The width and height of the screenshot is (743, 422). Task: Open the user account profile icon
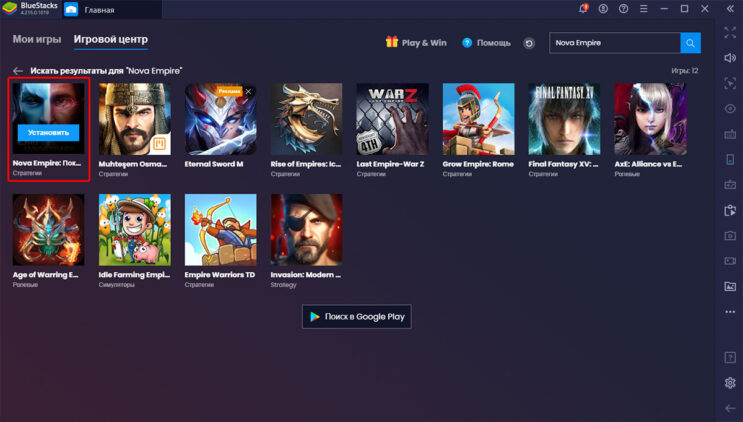pos(603,9)
